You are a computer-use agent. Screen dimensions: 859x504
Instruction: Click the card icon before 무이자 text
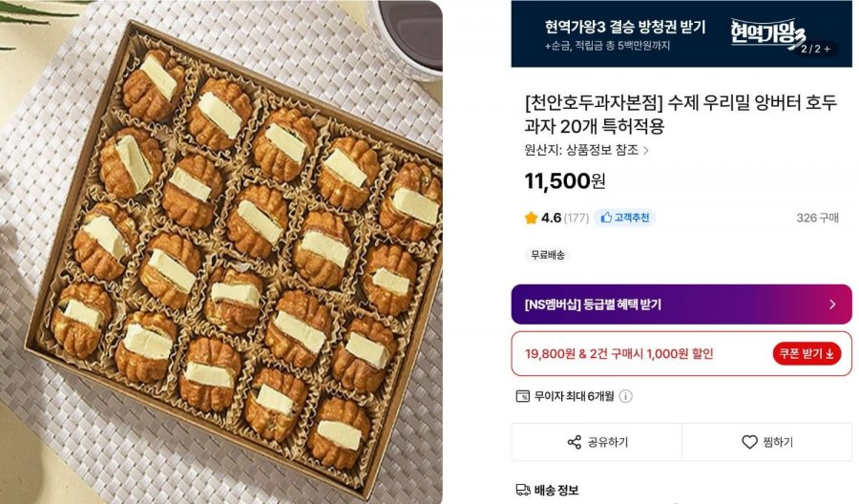coord(522,396)
